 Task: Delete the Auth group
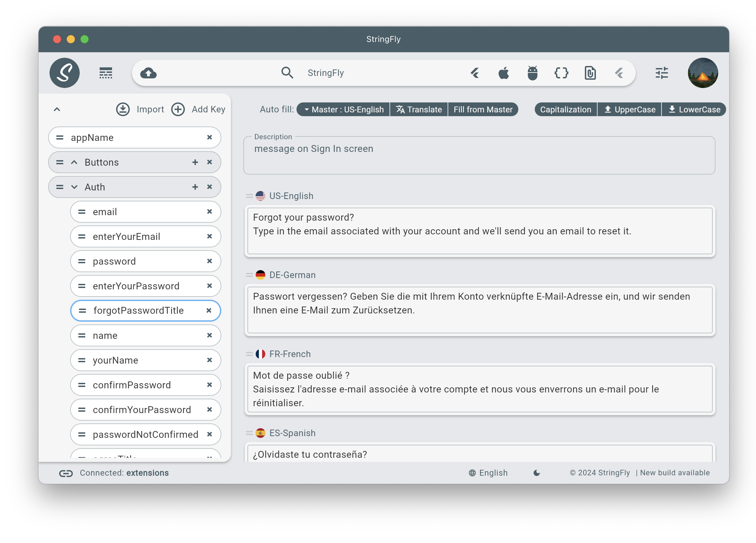pos(210,187)
